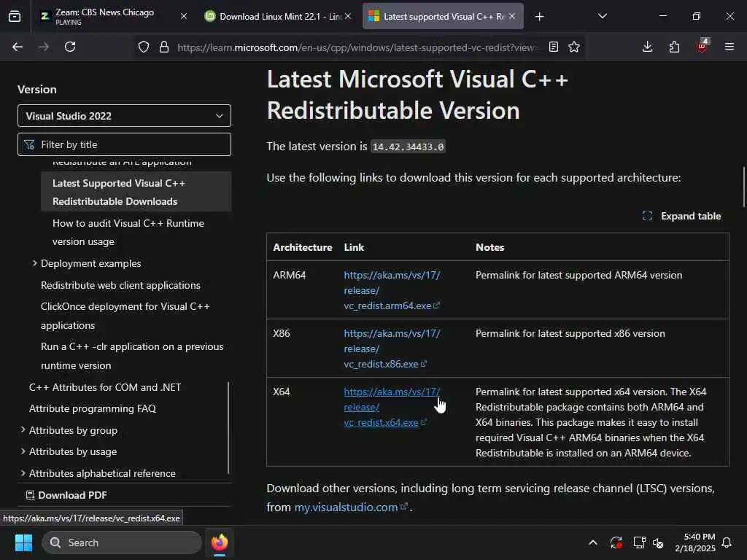This screenshot has width=747, height=560.
Task: Close the Latest supported Visual C++ tab
Action: pyautogui.click(x=511, y=16)
